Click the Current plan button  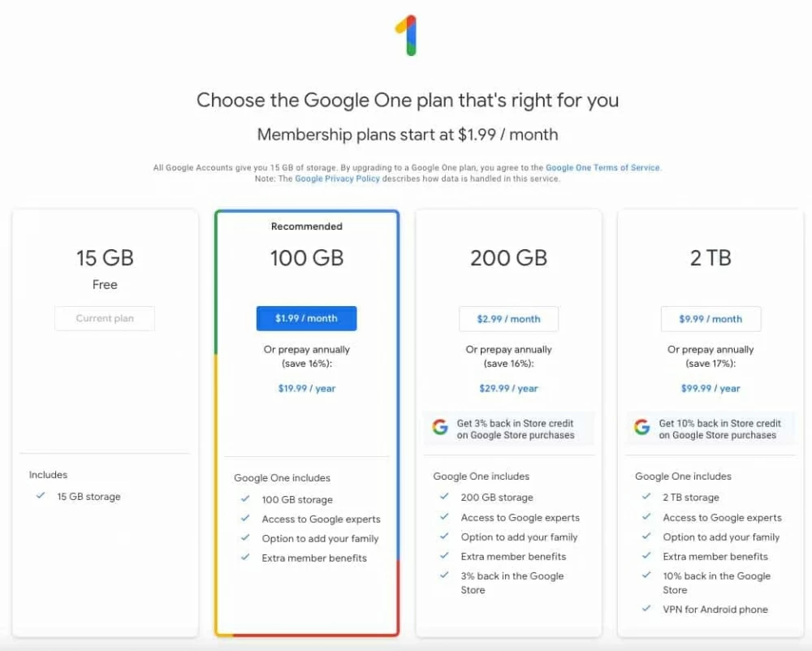(x=105, y=318)
